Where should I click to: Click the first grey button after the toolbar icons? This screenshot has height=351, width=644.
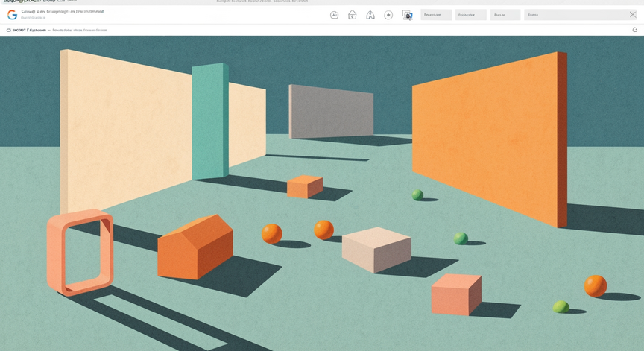pyautogui.click(x=436, y=15)
